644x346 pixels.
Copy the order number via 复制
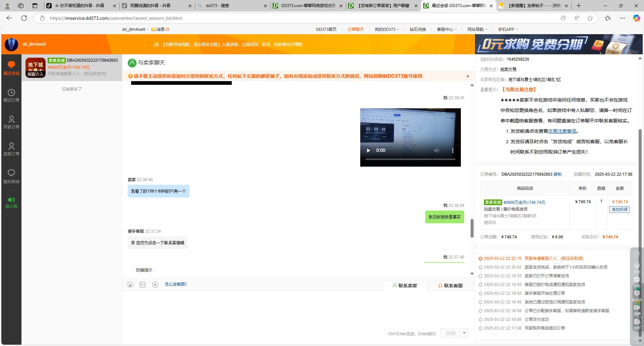(x=557, y=174)
